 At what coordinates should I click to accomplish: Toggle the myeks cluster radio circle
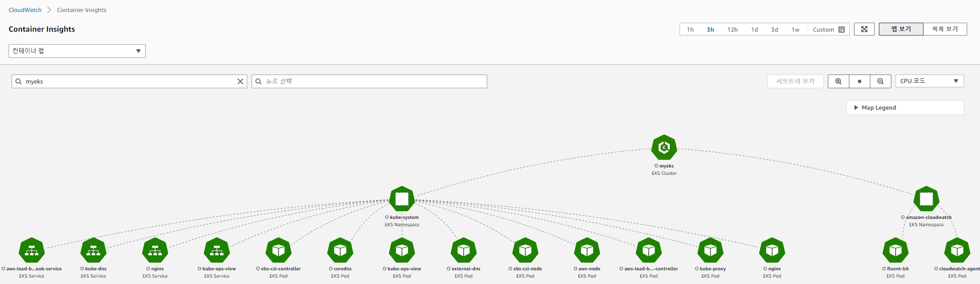(x=656, y=166)
